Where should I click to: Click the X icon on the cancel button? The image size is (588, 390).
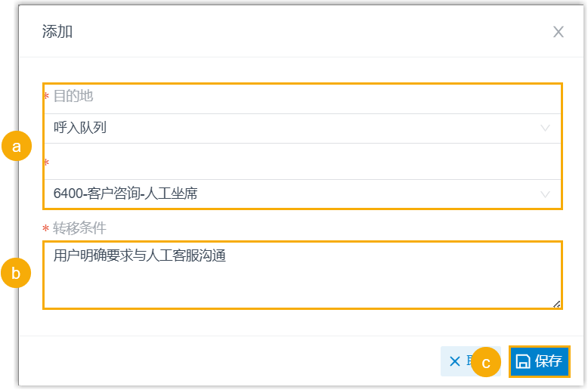click(454, 361)
